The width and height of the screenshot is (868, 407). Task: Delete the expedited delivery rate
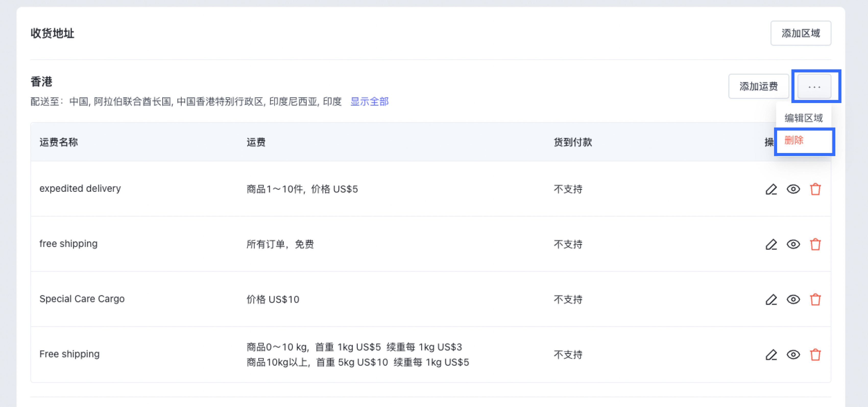coord(815,189)
